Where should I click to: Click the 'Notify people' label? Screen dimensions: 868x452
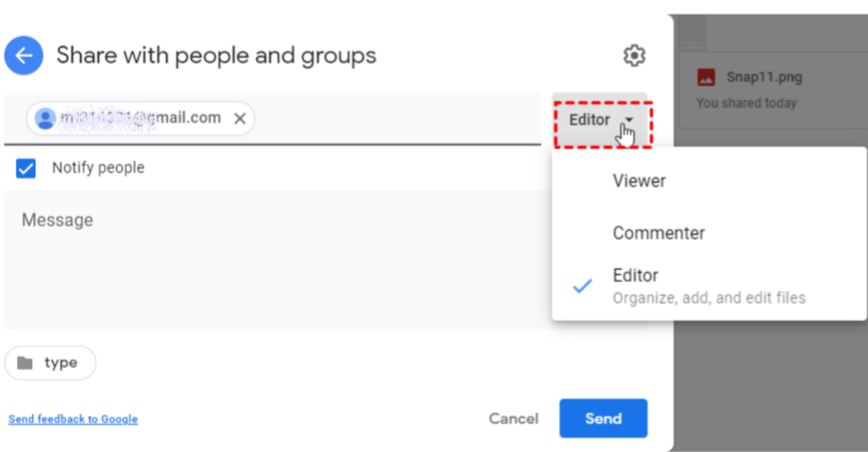(x=98, y=168)
